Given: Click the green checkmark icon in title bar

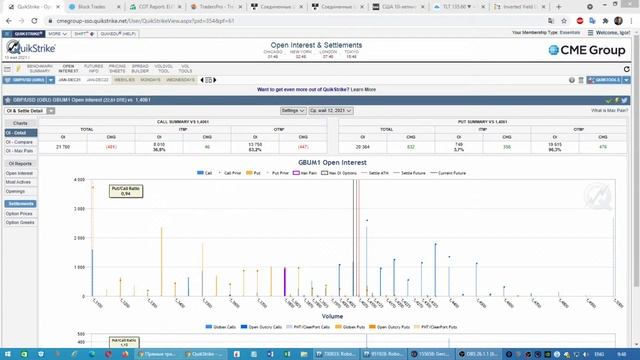Looking at the screenshot, I should pos(609,100).
